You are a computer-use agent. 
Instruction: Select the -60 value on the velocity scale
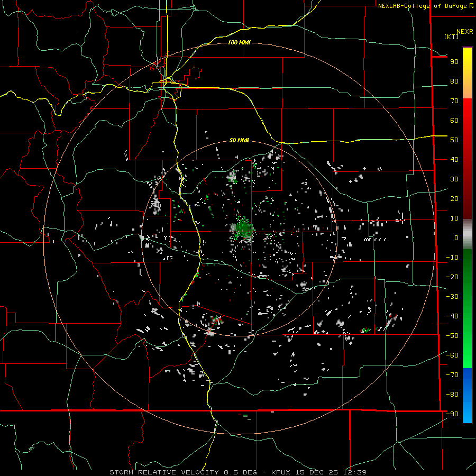(x=452, y=355)
